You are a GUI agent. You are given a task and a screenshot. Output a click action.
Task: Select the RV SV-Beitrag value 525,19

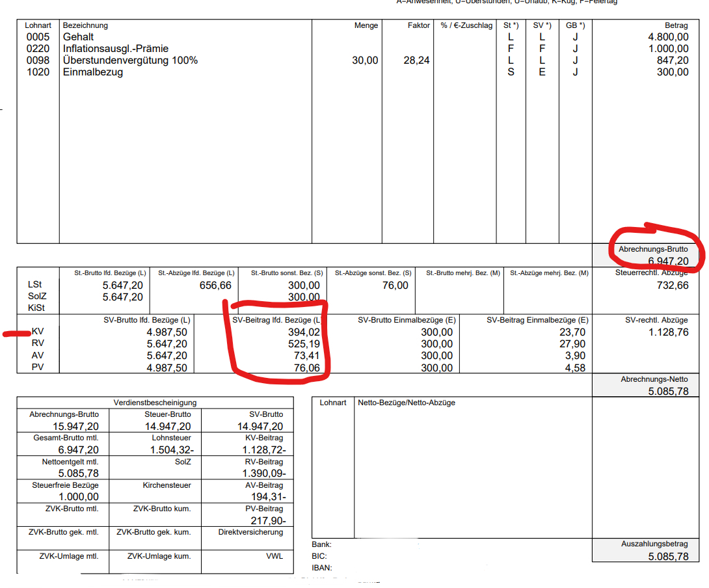pos(304,344)
